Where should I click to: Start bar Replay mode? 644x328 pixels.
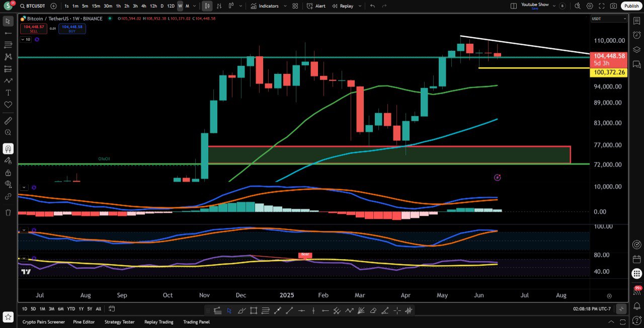pos(343,6)
